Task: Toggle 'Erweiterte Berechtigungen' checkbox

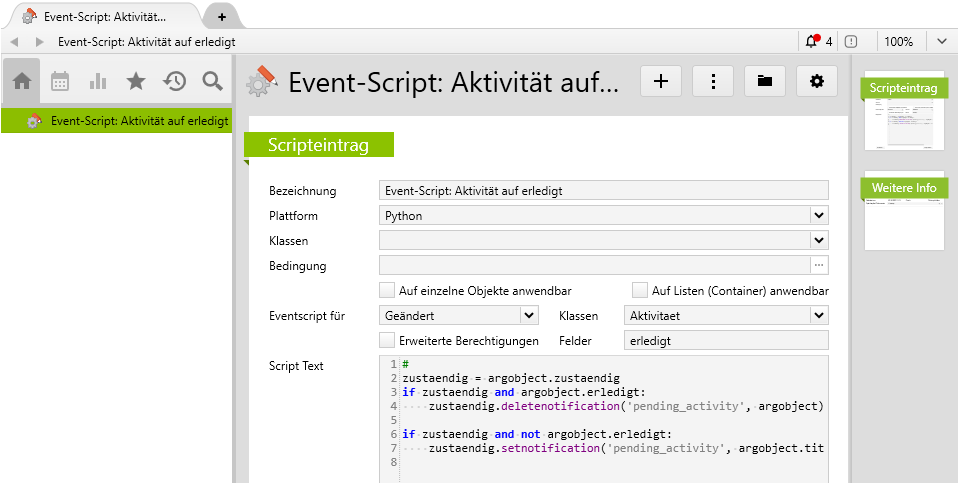Action: pyautogui.click(x=387, y=341)
